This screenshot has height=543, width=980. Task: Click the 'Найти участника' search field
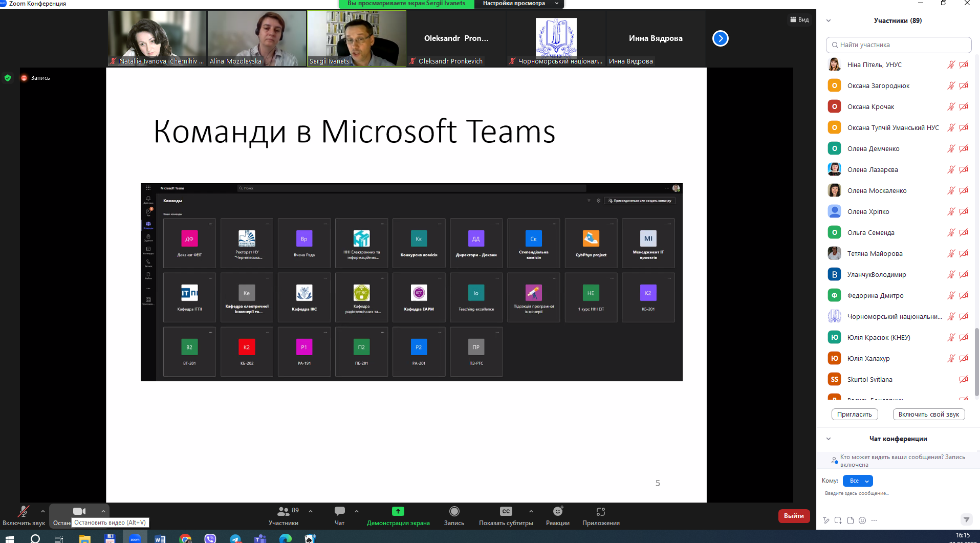[899, 45]
